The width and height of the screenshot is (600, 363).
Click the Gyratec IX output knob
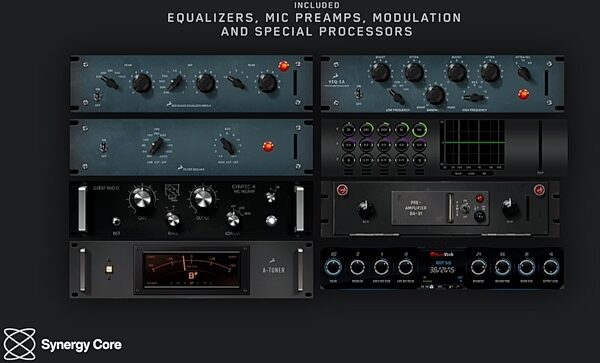pyautogui.click(x=203, y=199)
